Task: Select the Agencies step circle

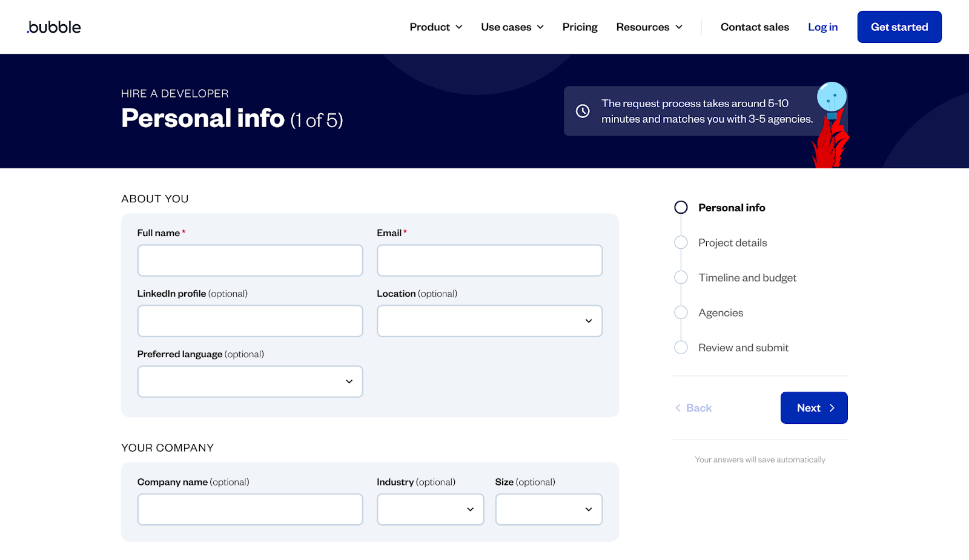Action: click(681, 312)
